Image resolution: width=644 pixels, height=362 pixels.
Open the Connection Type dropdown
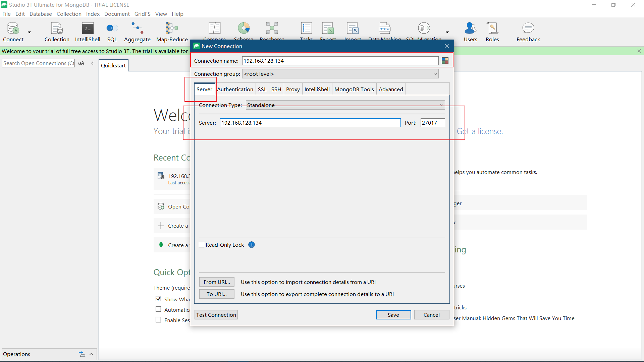pos(345,105)
